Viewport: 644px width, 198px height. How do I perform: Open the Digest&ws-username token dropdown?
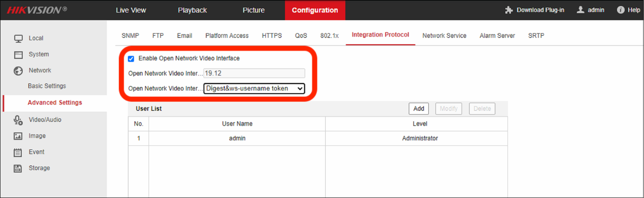[254, 88]
